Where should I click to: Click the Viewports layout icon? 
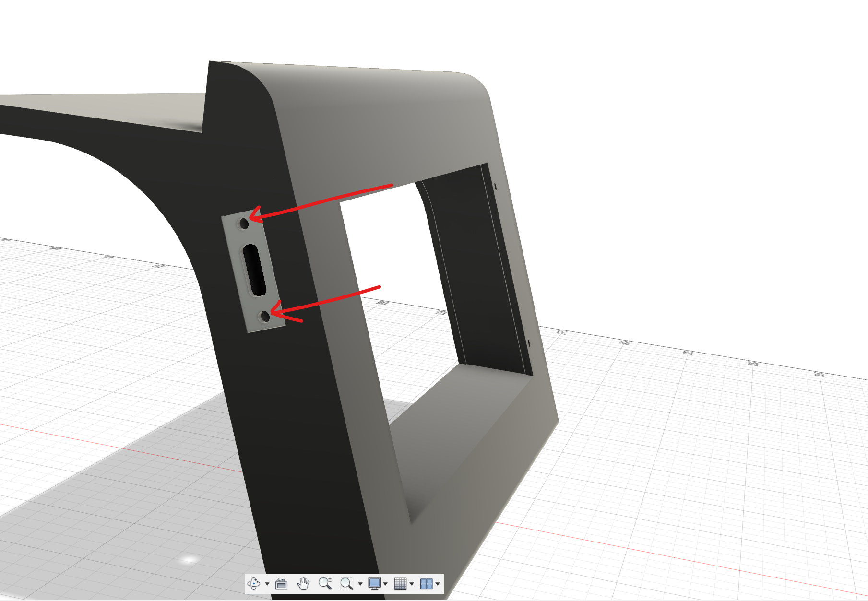[x=426, y=584]
